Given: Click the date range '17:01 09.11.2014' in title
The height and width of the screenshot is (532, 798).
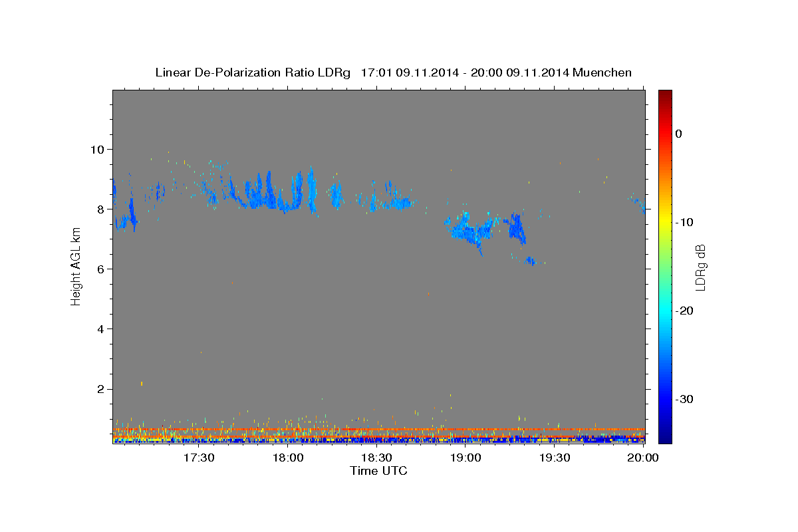Looking at the screenshot, I should pos(409,72).
